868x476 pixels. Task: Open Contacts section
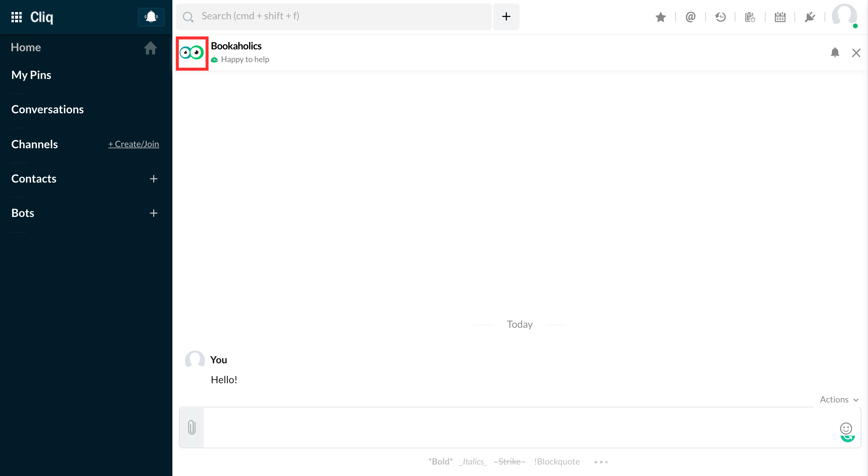(34, 179)
